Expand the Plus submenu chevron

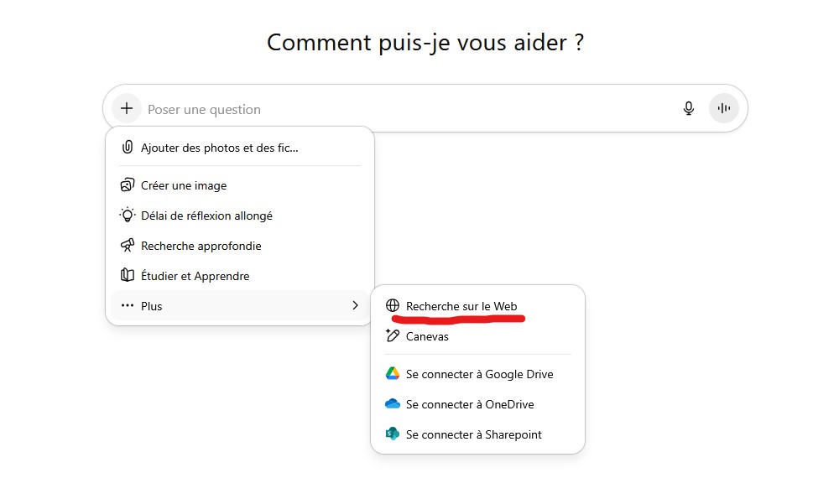tap(355, 305)
